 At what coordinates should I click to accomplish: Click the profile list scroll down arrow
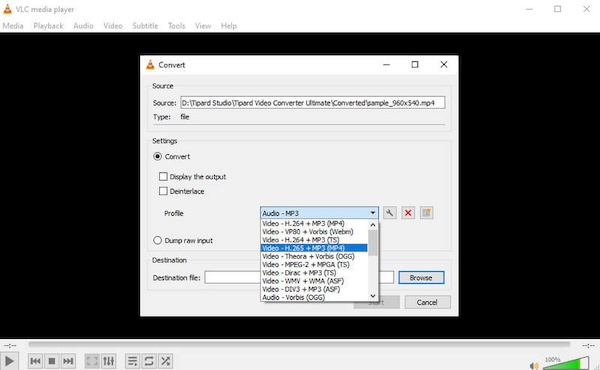[373, 296]
